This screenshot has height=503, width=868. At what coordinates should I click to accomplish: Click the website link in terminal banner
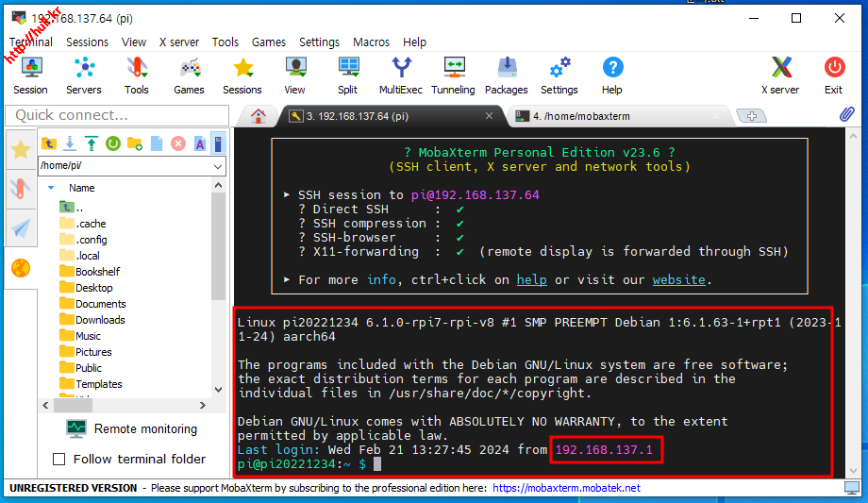[x=678, y=279]
